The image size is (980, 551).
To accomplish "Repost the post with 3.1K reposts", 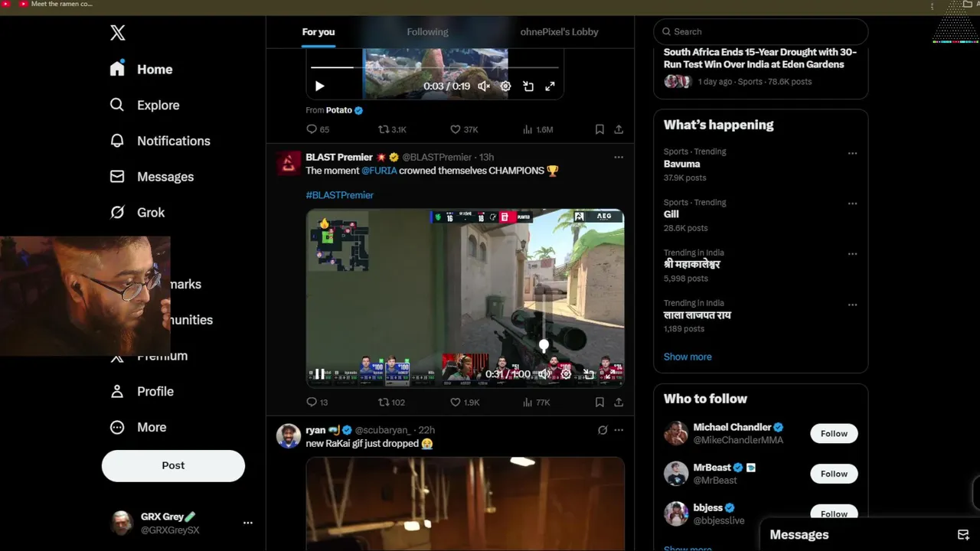I will (x=392, y=129).
